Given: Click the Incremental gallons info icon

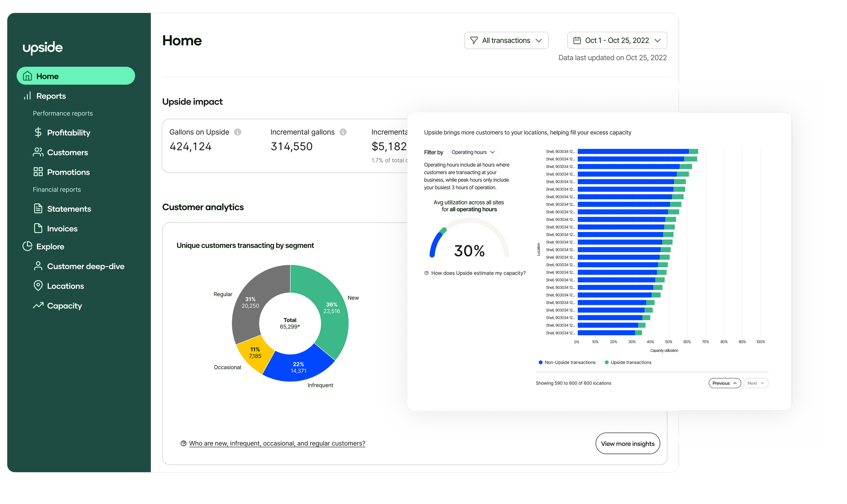Looking at the screenshot, I should pyautogui.click(x=343, y=132).
